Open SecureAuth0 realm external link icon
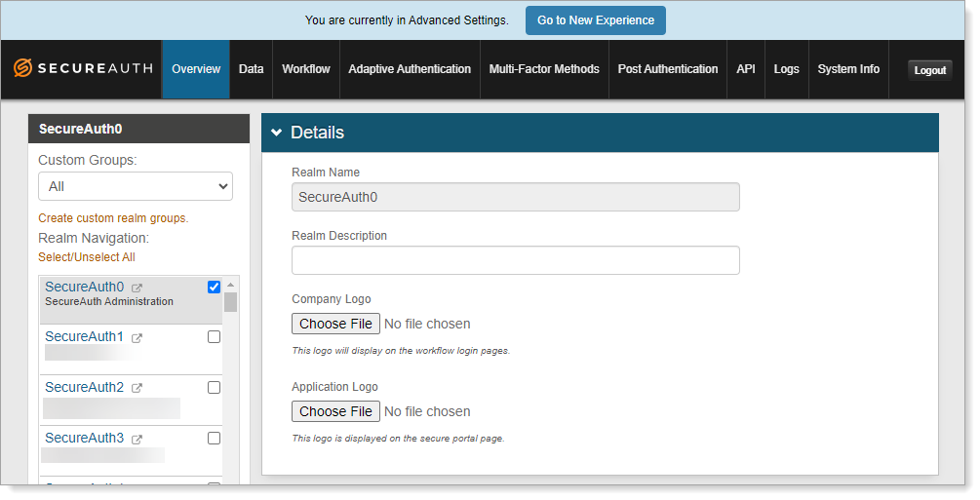This screenshot has width=980, height=500. tap(137, 288)
